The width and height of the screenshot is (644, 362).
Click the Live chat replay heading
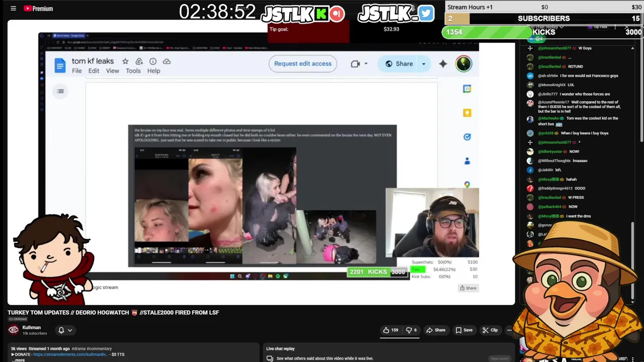coord(280,348)
